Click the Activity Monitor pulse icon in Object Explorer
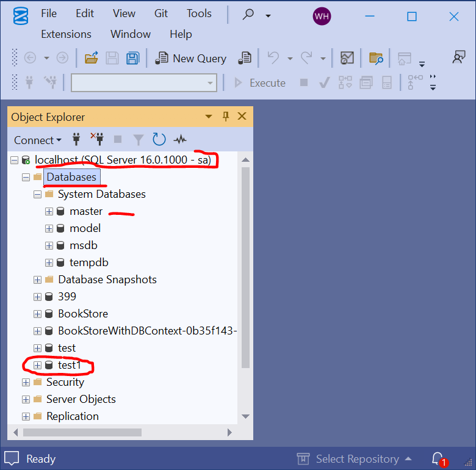Image resolution: width=476 pixels, height=470 pixels. tap(180, 140)
